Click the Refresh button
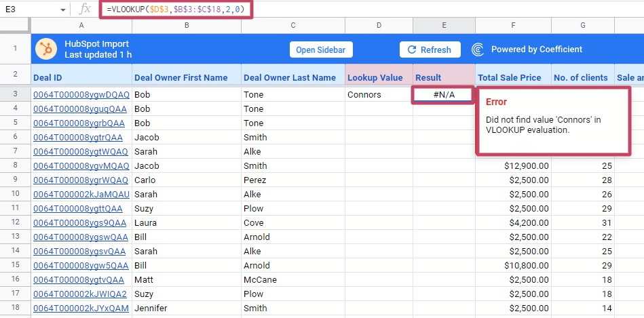644x318 pixels. coord(429,49)
